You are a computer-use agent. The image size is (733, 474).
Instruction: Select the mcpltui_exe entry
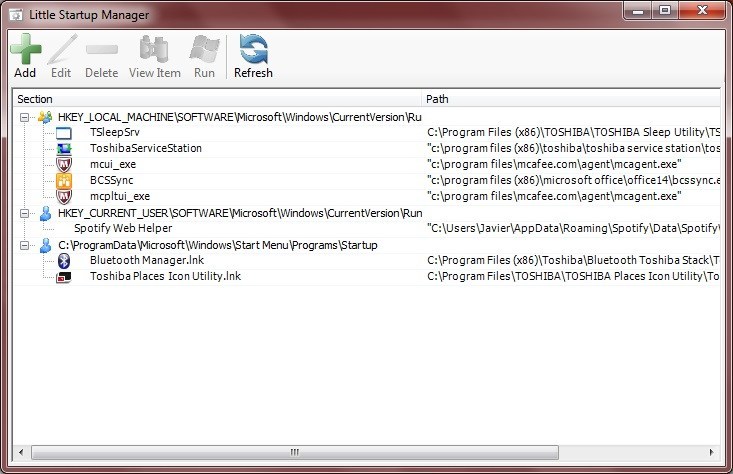tap(120, 196)
